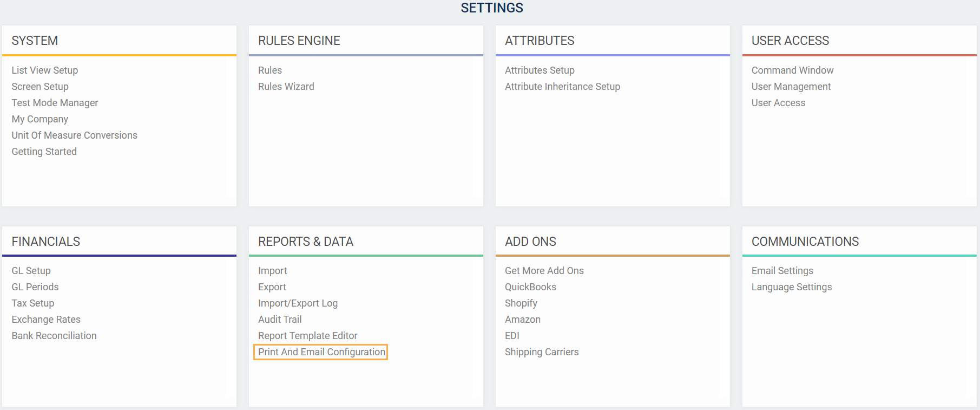The image size is (980, 410).
Task: Click Print And Email Configuration
Action: click(321, 352)
